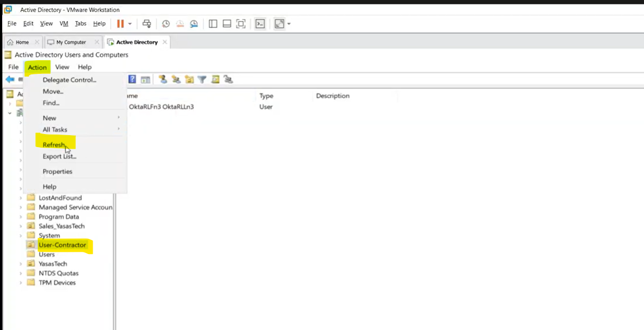Click the blue Help icon in ADUC toolbar
Viewport: 644px width, 330px height.
coord(132,79)
